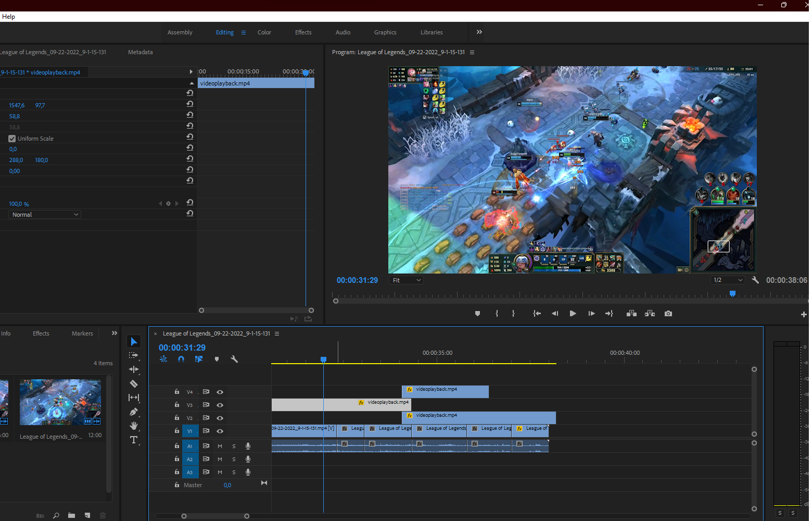Open Timeline Display Settings wrench

[x=234, y=359]
